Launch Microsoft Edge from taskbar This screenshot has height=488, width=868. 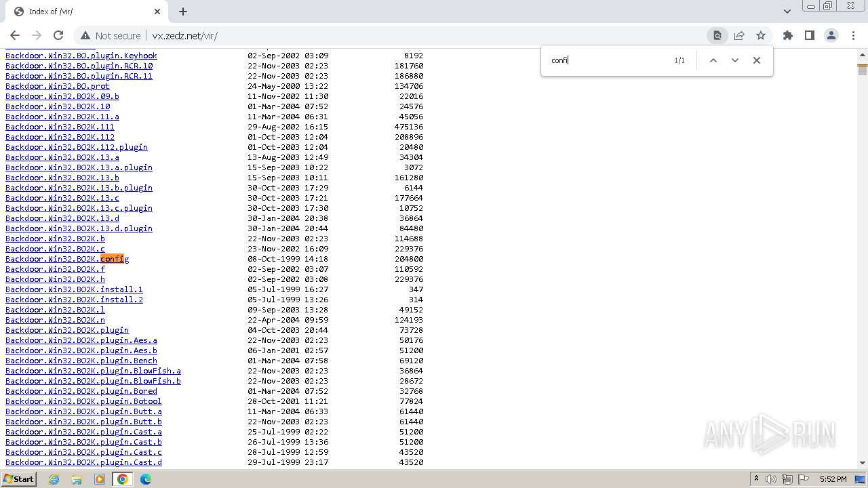coord(146,479)
